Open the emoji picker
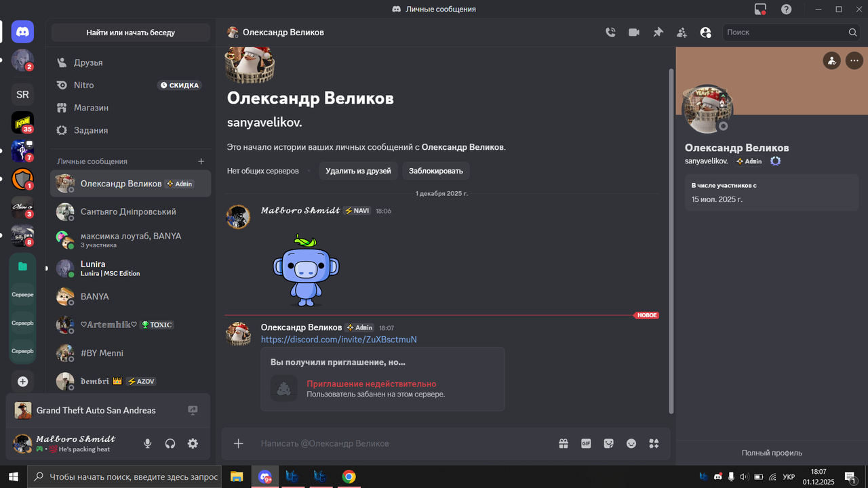This screenshot has width=868, height=488. [x=631, y=443]
